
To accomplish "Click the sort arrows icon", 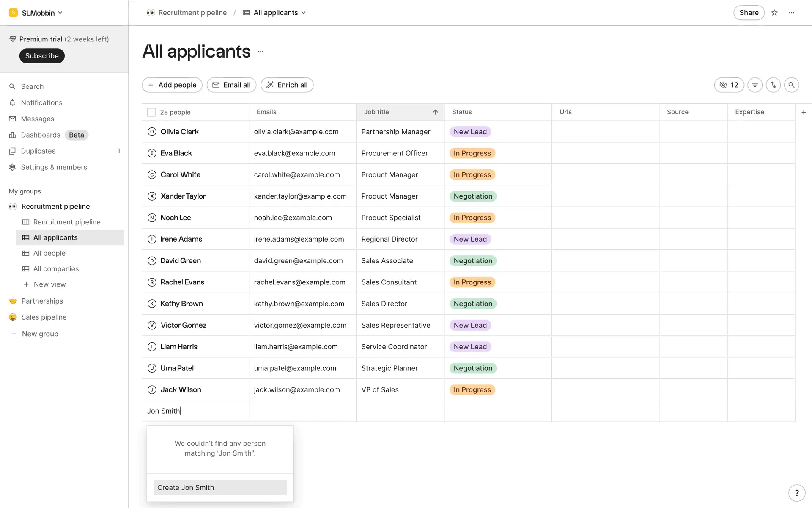I will click(x=773, y=85).
